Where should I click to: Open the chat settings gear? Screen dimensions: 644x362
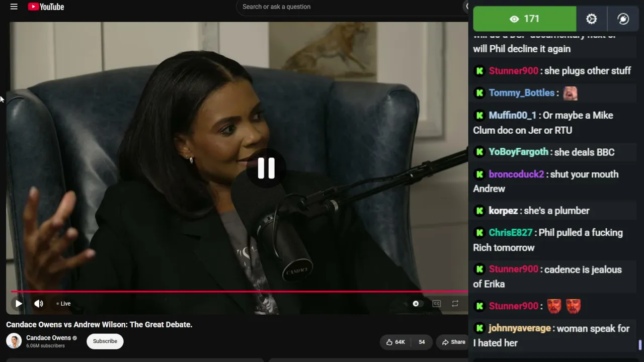(x=591, y=19)
